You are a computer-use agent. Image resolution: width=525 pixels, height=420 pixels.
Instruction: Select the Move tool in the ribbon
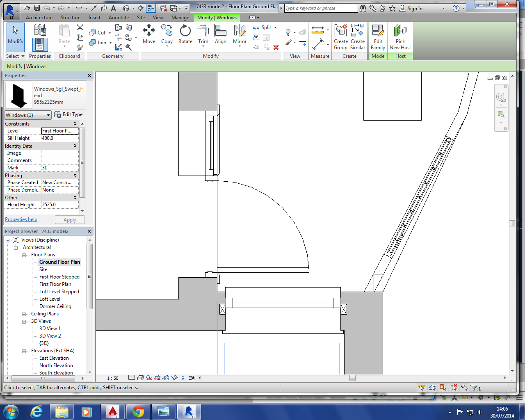tap(148, 34)
